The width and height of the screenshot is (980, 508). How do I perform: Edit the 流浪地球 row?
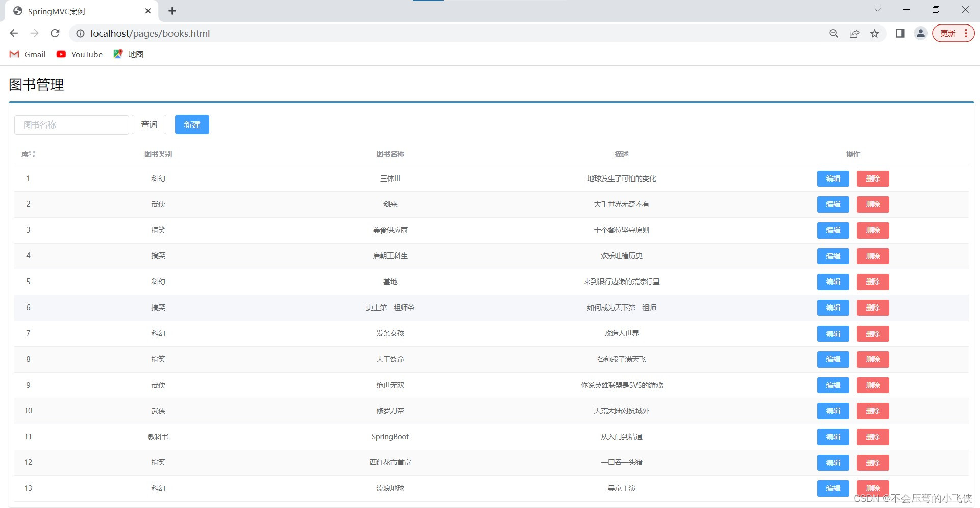pyautogui.click(x=833, y=488)
